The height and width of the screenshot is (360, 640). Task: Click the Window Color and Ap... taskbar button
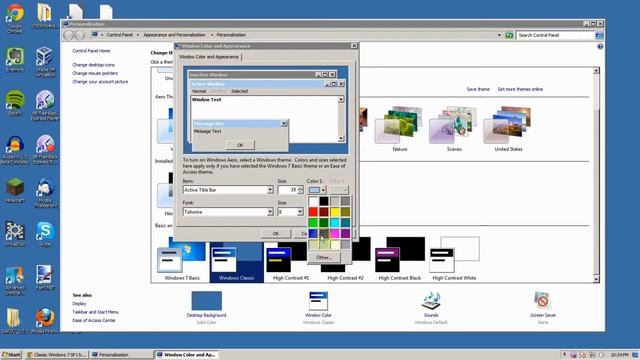[186, 355]
